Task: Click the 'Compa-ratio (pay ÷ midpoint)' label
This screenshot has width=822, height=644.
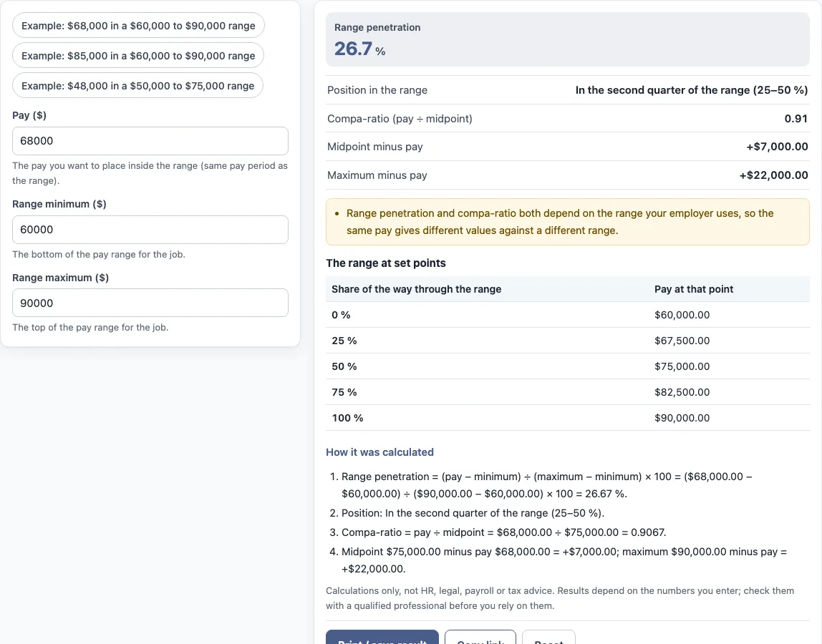Action: click(x=400, y=119)
